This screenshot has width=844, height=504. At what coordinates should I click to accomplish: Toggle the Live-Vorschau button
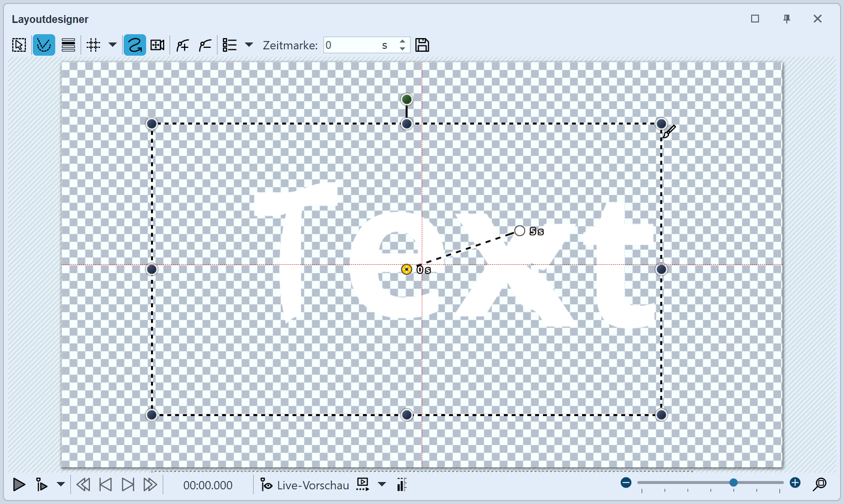(x=304, y=485)
